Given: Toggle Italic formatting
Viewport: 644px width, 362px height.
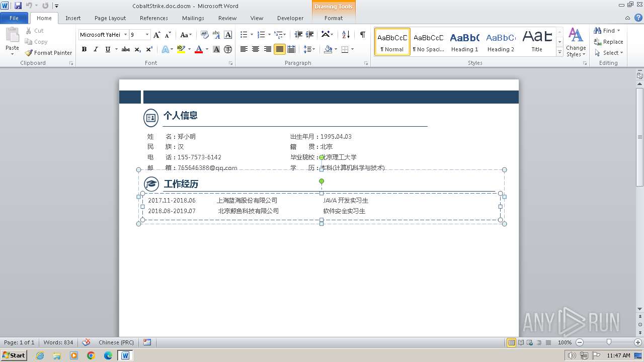Looking at the screenshot, I should click(x=96, y=49).
